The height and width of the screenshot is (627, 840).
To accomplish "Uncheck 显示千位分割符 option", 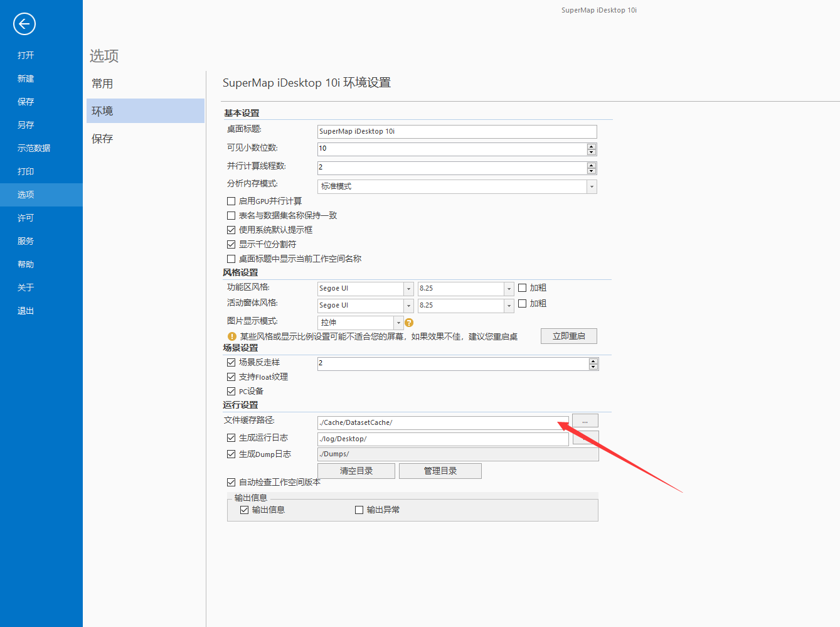I will (x=231, y=245).
